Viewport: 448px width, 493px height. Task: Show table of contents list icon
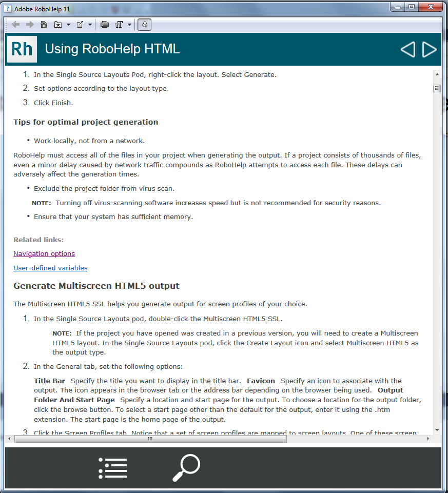coord(113,468)
